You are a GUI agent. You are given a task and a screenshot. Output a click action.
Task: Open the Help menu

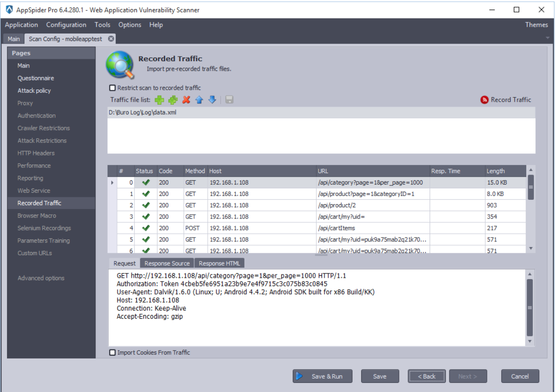pyautogui.click(x=156, y=25)
